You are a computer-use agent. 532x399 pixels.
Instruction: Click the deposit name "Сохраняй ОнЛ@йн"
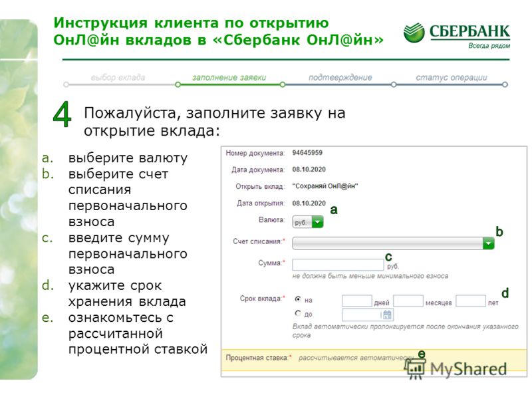[x=325, y=186]
